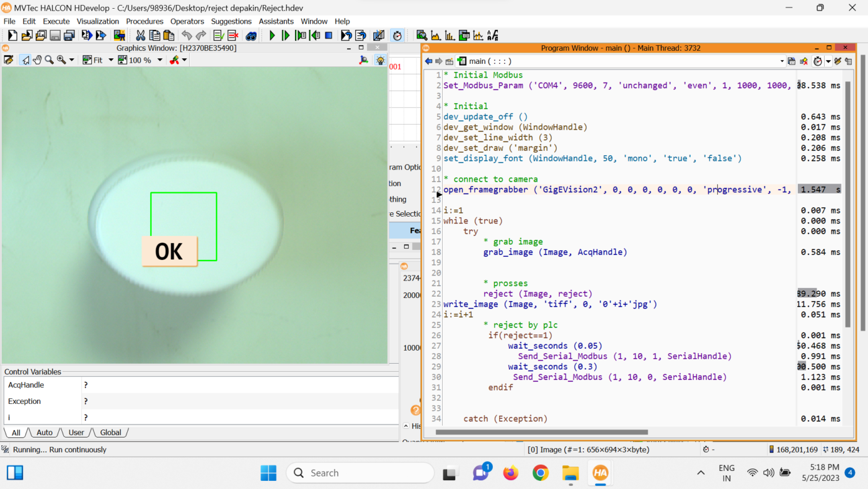Click the Program Window horizontal scrollbar
Screen dimensions: 868x489
(x=541, y=432)
